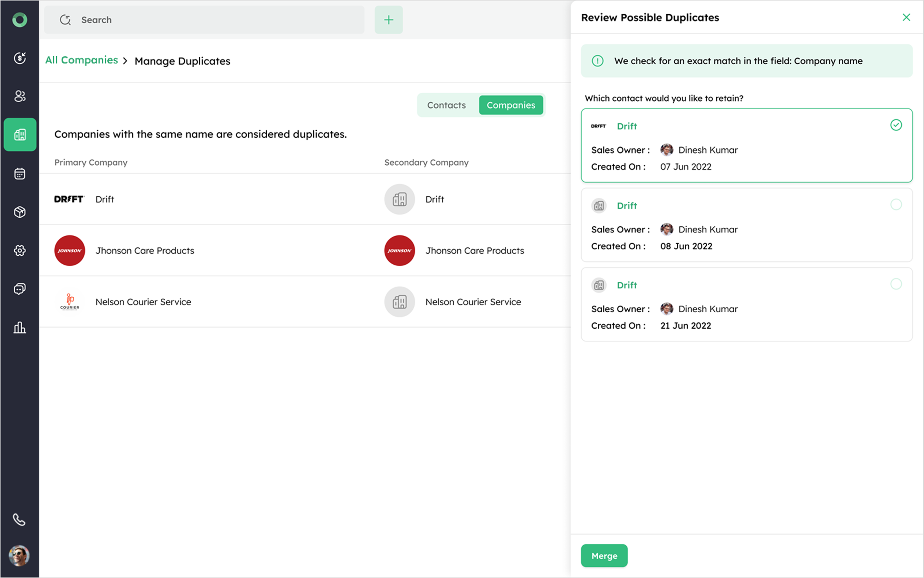Screen dimensions: 924x578
Task: Switch to the Contacts tab
Action: pos(446,105)
